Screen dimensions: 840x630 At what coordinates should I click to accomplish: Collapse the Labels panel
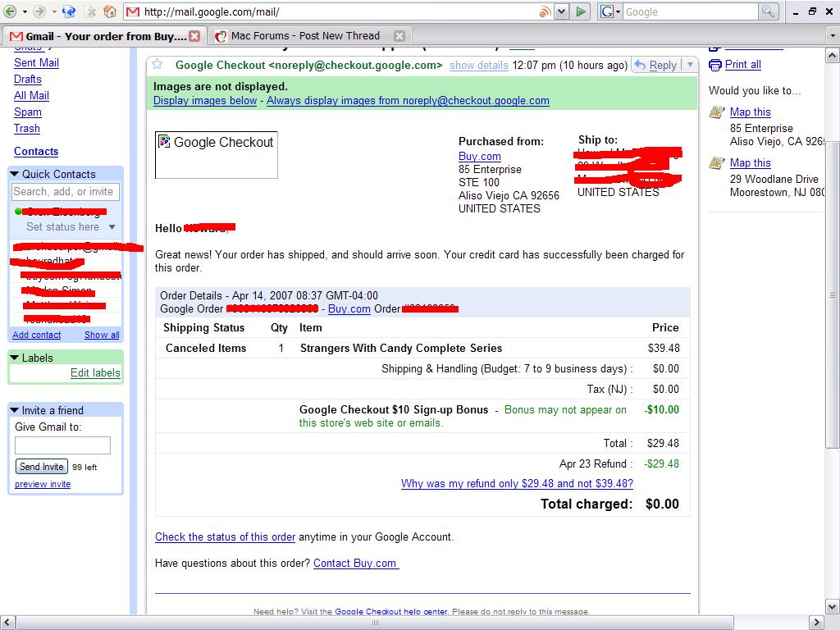coord(15,358)
